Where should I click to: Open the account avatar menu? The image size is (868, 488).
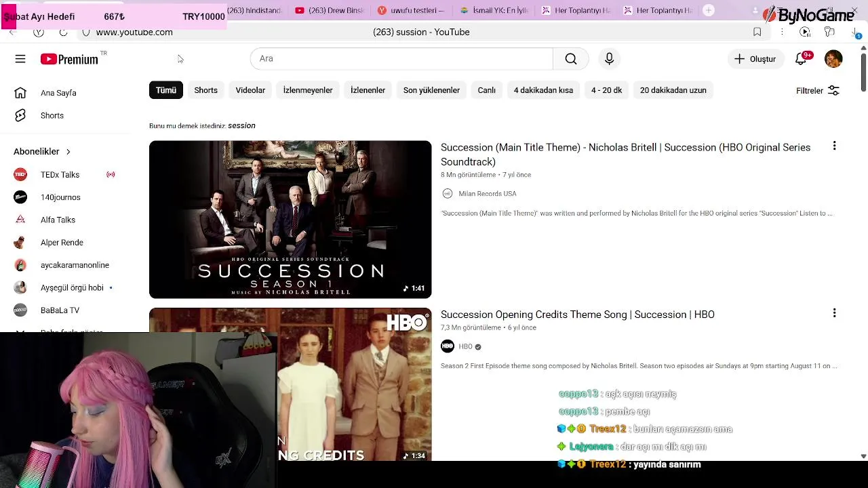pos(833,59)
